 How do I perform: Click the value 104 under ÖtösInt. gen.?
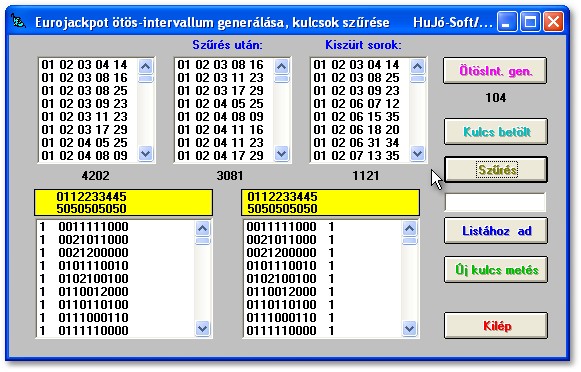pos(496,98)
